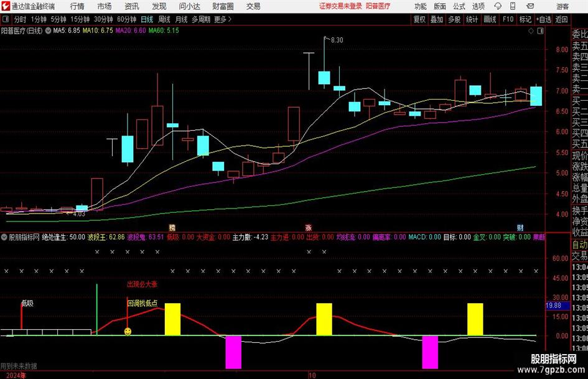Image resolution: width=588 pixels, height=379 pixels.
Task: Switch to 分时 chart period
Action: click(x=20, y=19)
